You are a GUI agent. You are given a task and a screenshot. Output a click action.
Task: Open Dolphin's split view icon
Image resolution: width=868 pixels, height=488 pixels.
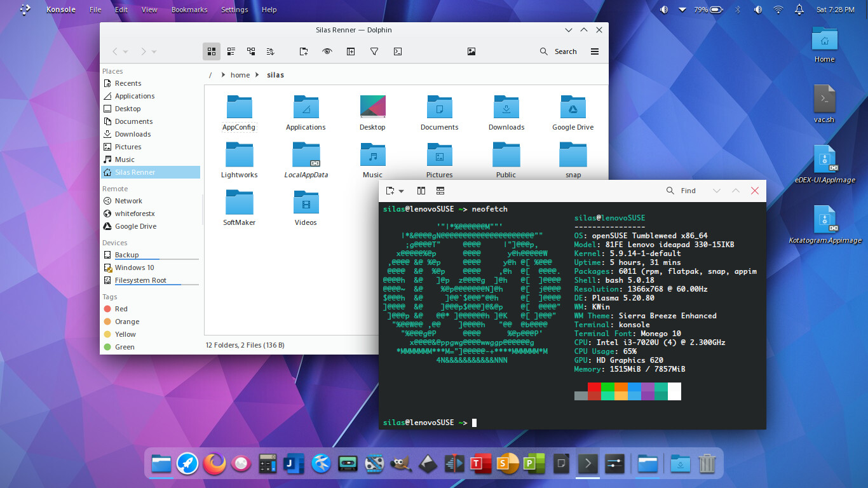350,51
